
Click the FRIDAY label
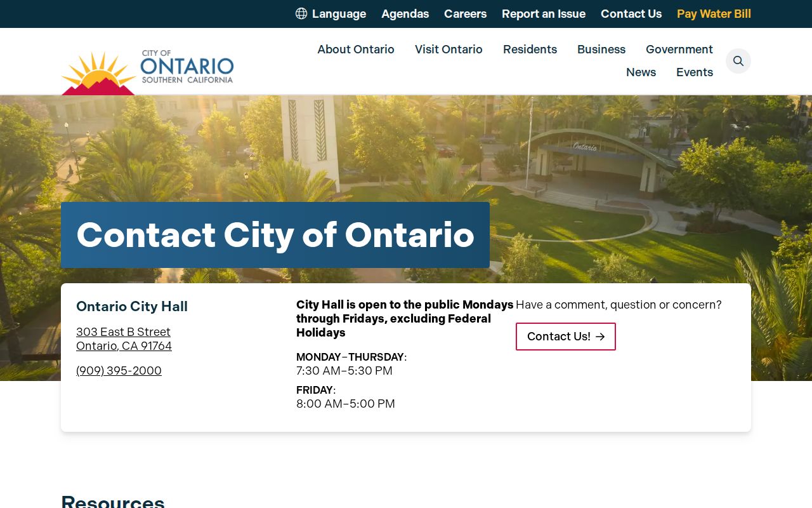pos(315,390)
